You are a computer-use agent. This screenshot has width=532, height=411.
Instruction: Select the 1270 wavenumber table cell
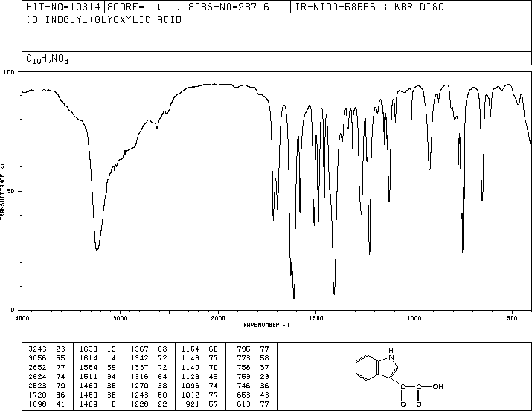139,386
